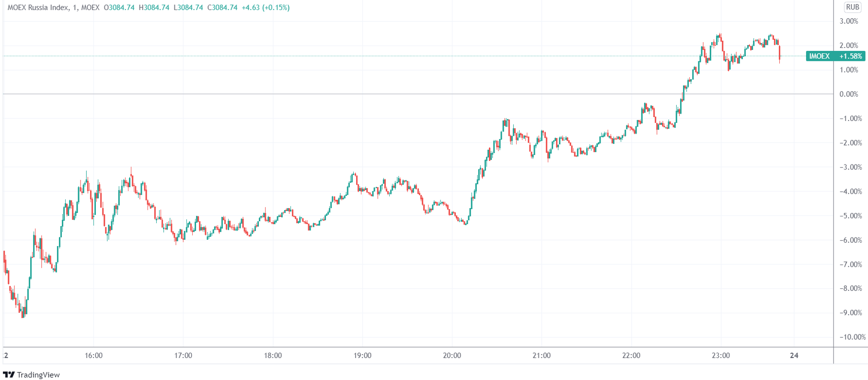Select the 22:00 time axis label
The width and height of the screenshot is (868, 380).
pyautogui.click(x=631, y=356)
